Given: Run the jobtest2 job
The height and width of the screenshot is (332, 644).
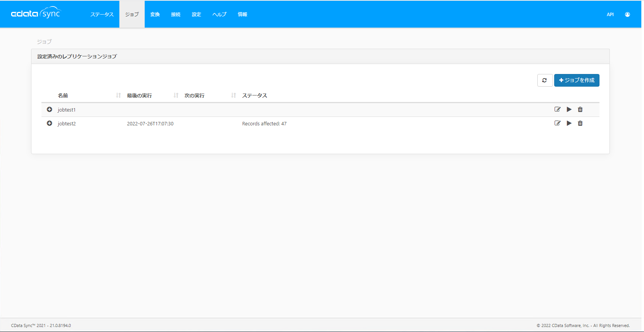Looking at the screenshot, I should pos(569,123).
